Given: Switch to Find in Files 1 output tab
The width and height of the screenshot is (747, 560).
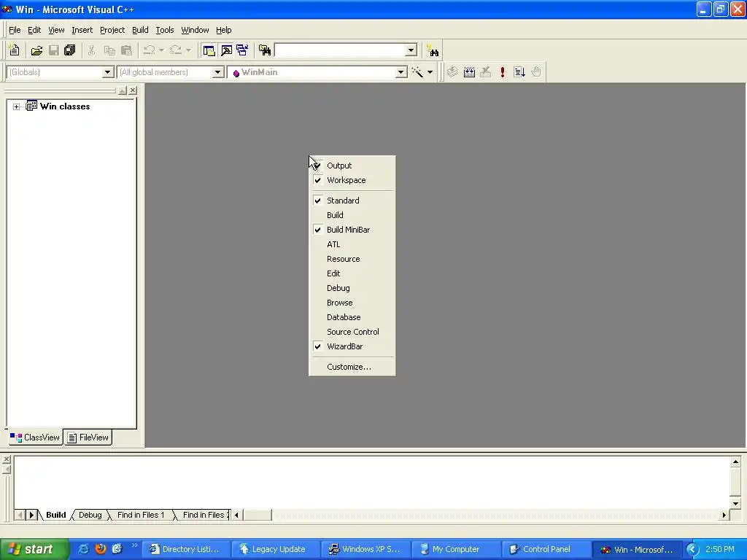Looking at the screenshot, I should tap(141, 515).
